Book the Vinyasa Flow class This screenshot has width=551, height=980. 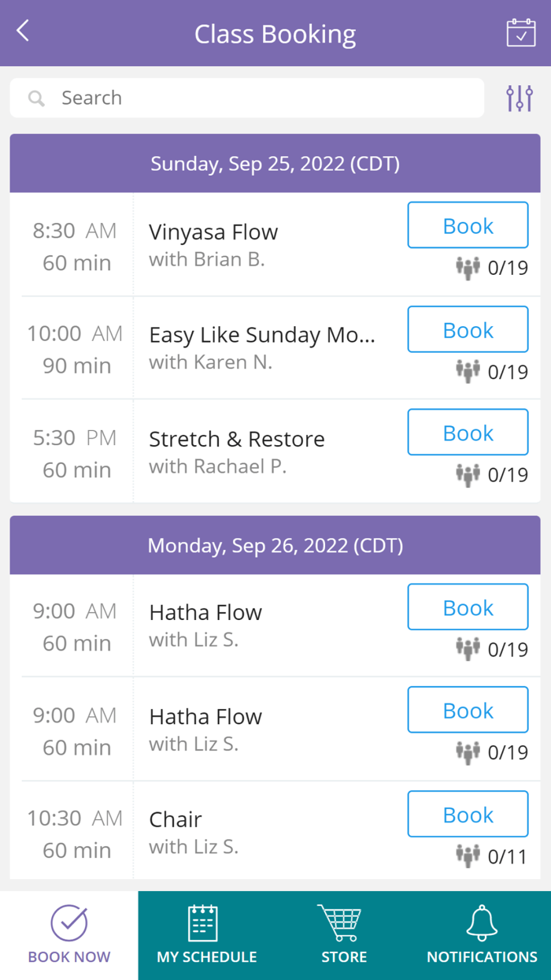point(468,225)
